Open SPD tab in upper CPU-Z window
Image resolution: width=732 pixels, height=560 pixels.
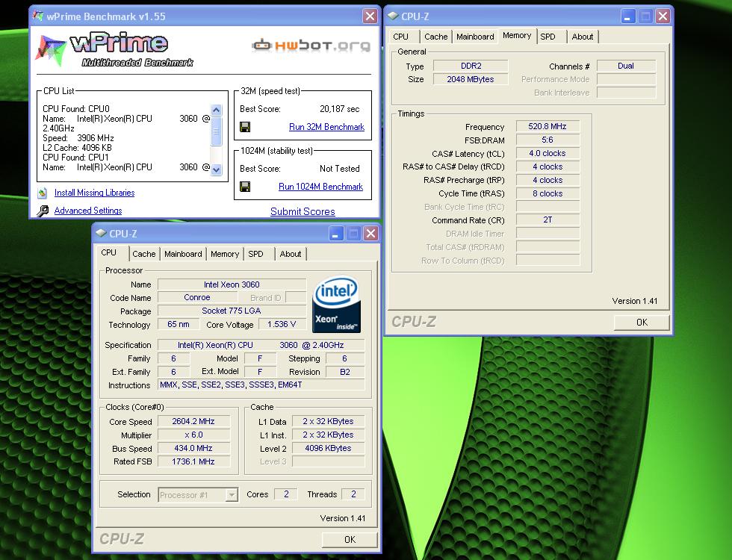click(x=548, y=37)
